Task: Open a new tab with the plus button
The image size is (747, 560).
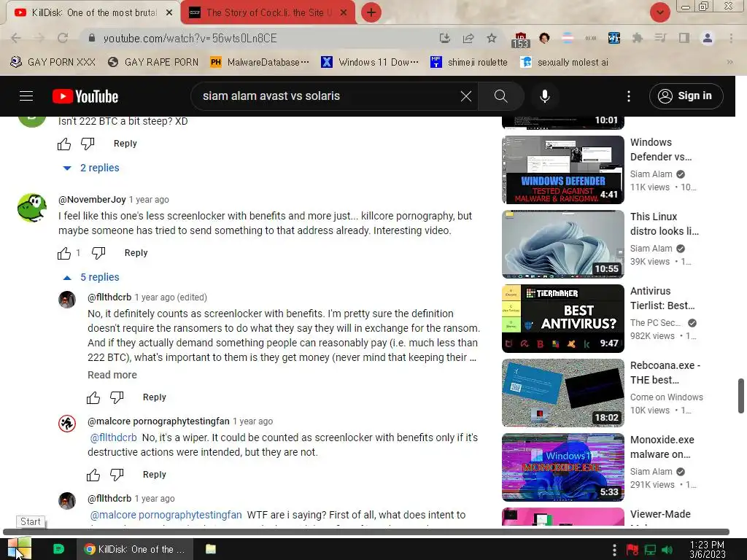Action: tap(371, 12)
